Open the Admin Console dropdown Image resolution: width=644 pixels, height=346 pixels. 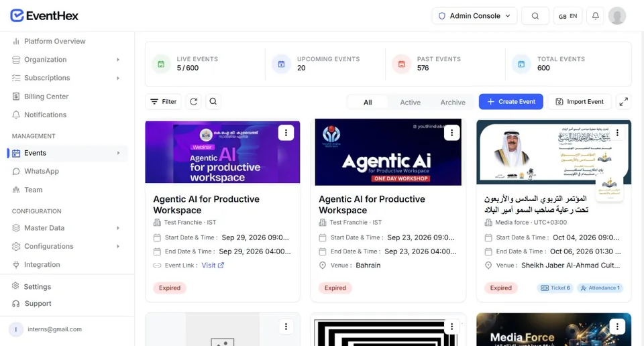pyautogui.click(x=474, y=16)
